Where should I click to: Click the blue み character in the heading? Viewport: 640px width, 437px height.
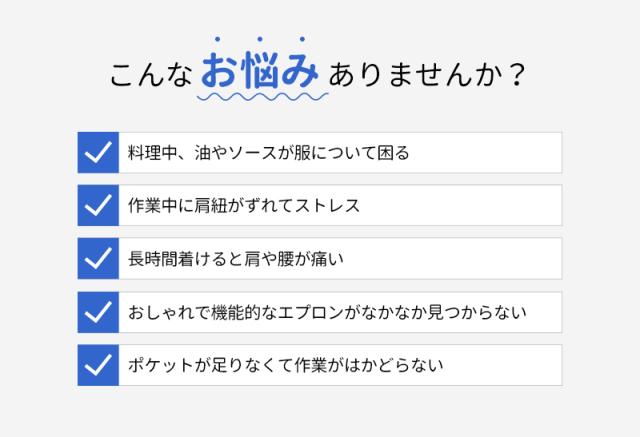tap(301, 73)
